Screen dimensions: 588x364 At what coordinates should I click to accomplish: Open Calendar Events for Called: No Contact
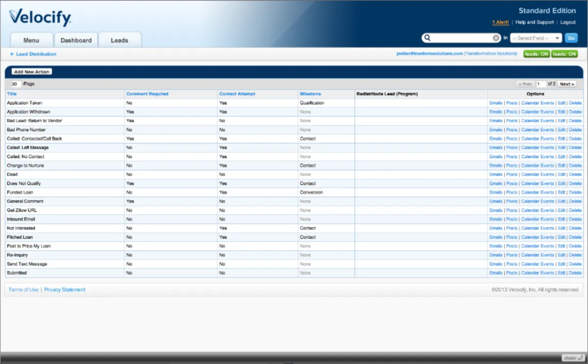tap(538, 157)
